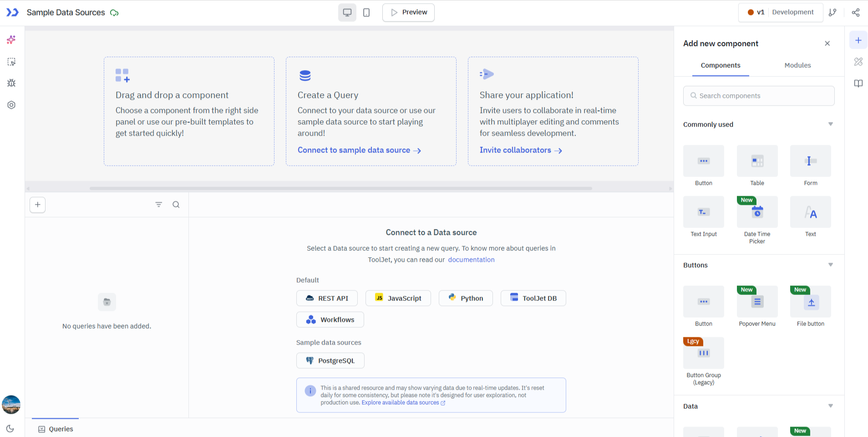Open the query search icon

[176, 205]
